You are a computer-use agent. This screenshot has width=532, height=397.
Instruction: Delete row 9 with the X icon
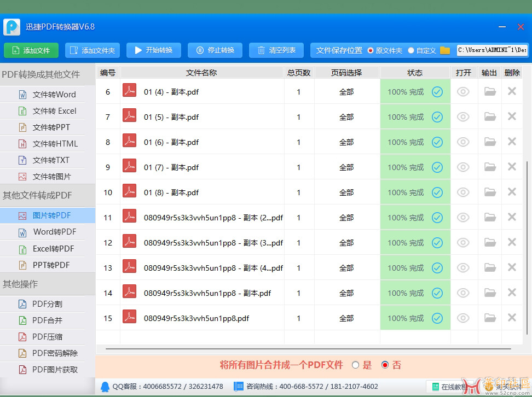(512, 167)
